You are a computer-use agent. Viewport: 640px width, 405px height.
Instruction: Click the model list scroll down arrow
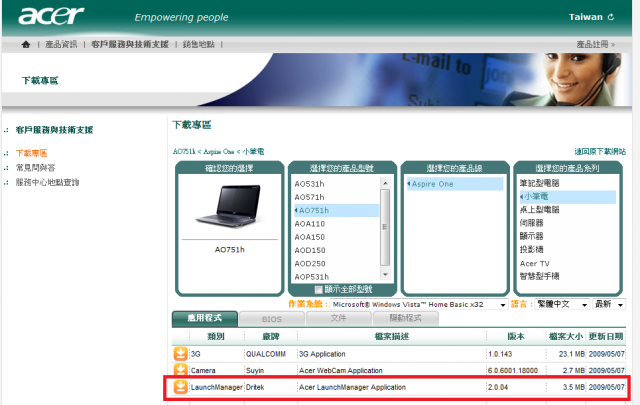(385, 275)
